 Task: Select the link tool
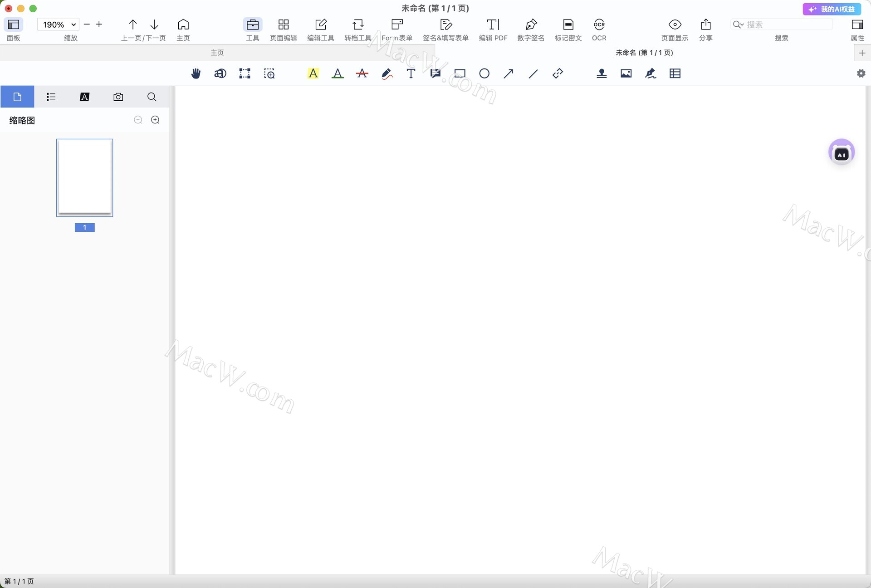[558, 73]
